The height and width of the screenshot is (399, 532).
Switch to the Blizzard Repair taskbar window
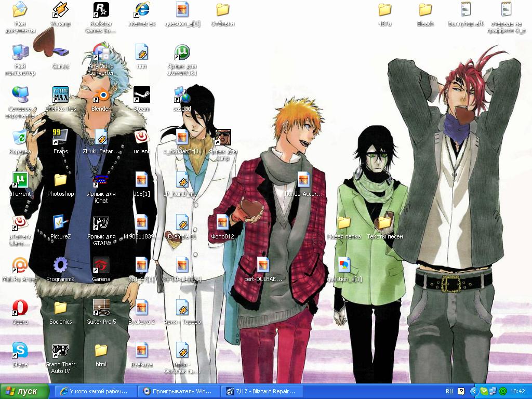tap(261, 391)
